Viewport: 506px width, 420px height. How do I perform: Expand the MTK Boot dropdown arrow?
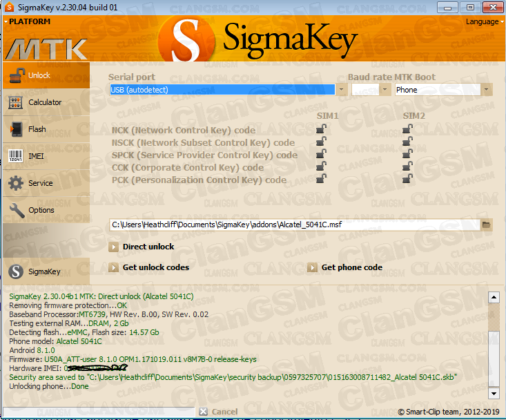(x=486, y=89)
